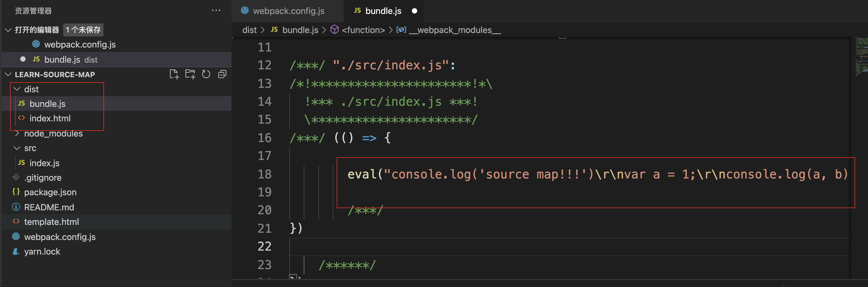This screenshot has height=287, width=868.
Task: Open README.md in the explorer
Action: [x=49, y=207]
